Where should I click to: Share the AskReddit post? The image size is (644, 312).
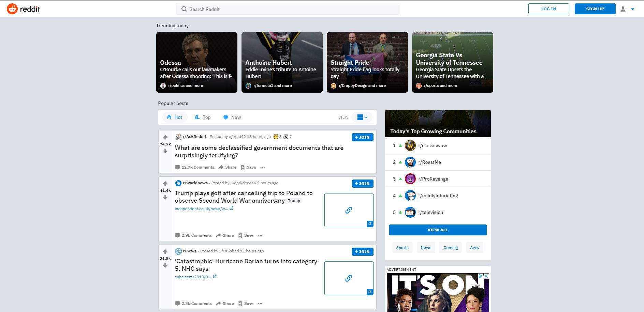pyautogui.click(x=228, y=167)
